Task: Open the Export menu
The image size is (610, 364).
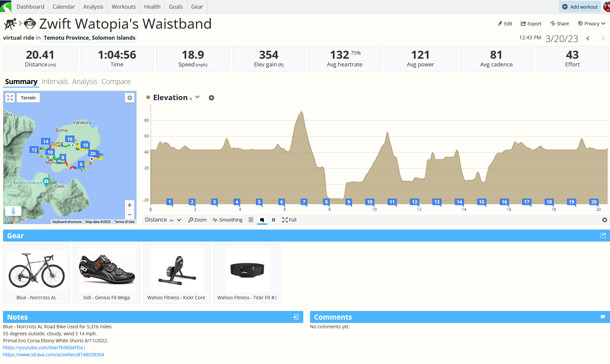Action: click(x=531, y=24)
